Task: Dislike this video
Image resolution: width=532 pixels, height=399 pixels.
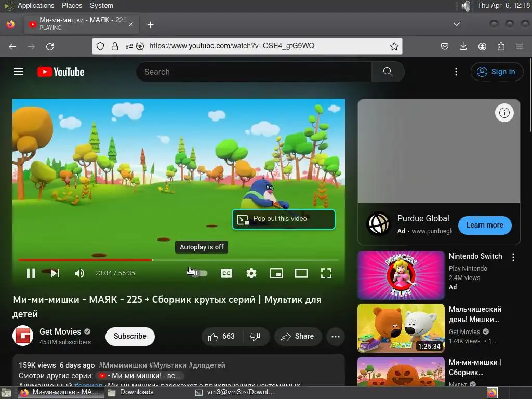Action: pyautogui.click(x=256, y=336)
